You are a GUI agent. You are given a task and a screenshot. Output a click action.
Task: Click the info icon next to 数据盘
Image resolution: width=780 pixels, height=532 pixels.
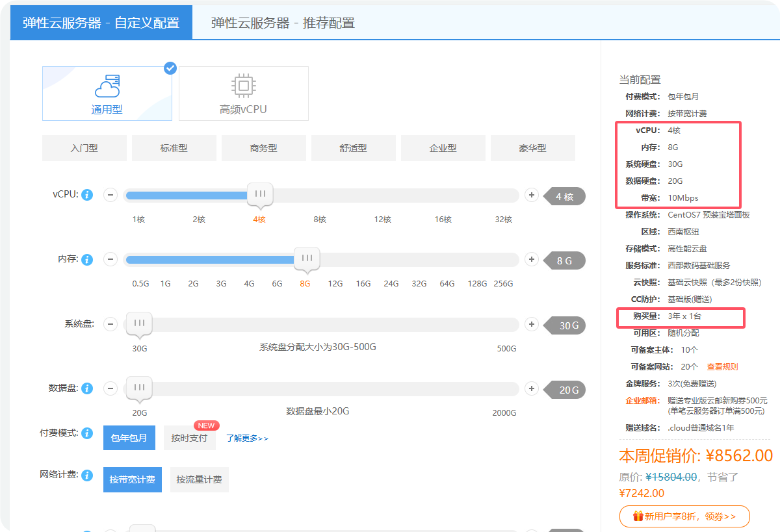tap(88, 388)
